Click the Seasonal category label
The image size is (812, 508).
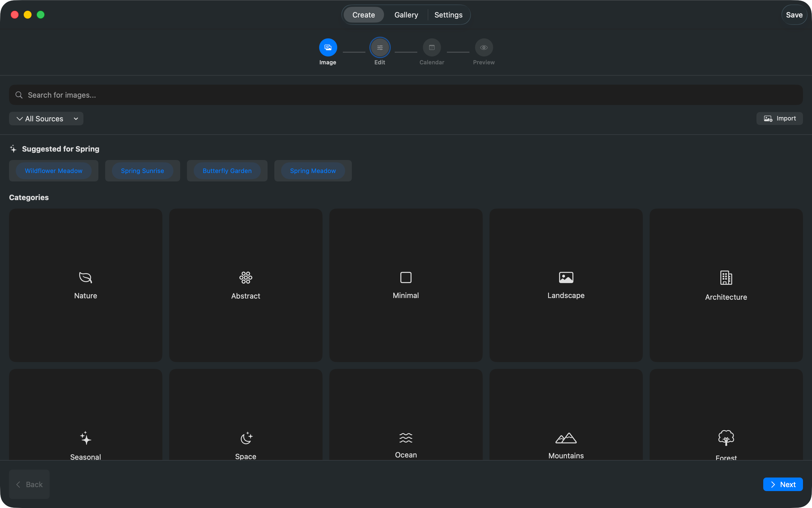[x=85, y=457]
